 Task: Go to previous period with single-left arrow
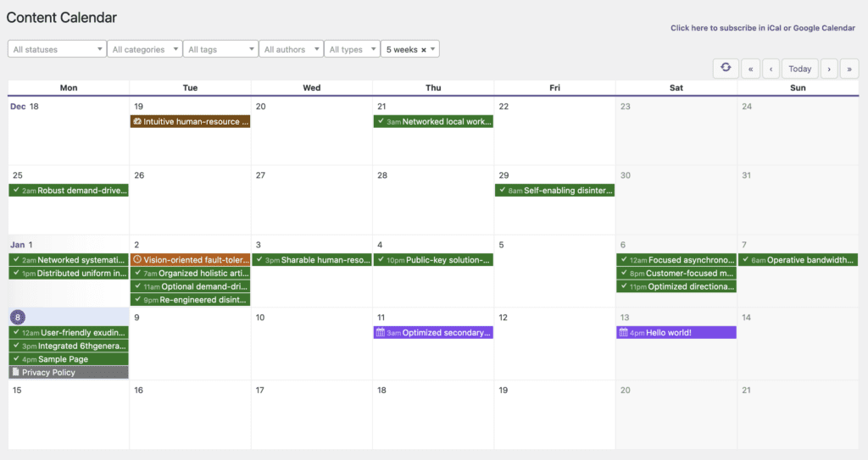(x=771, y=69)
